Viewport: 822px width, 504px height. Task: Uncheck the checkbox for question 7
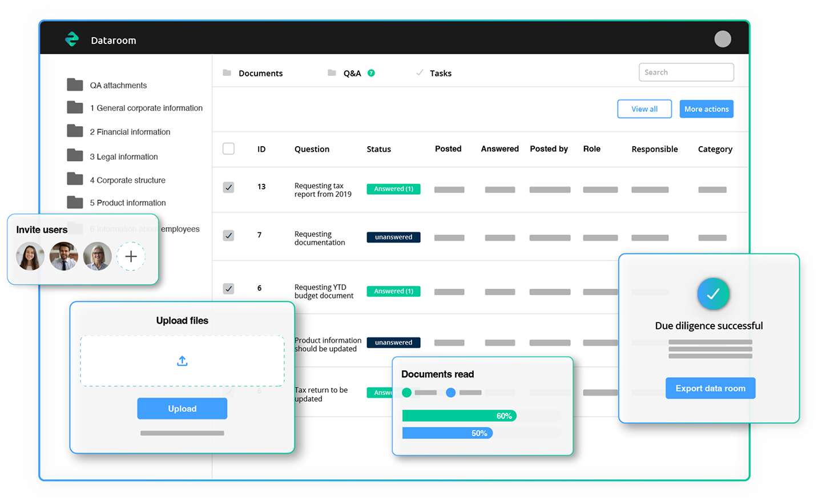[x=228, y=235]
